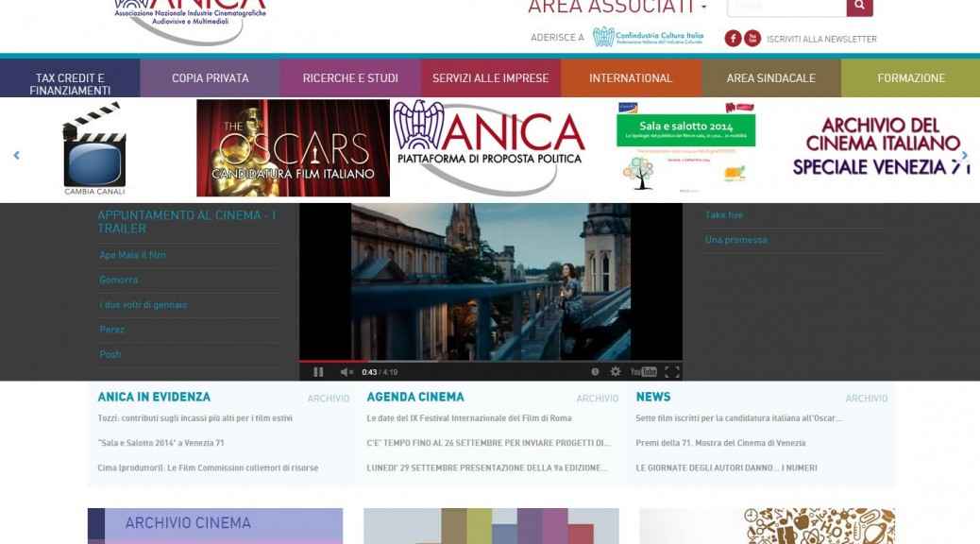Screen dimensions: 980x544
Task: Select the Perez trailer
Action: (x=111, y=330)
